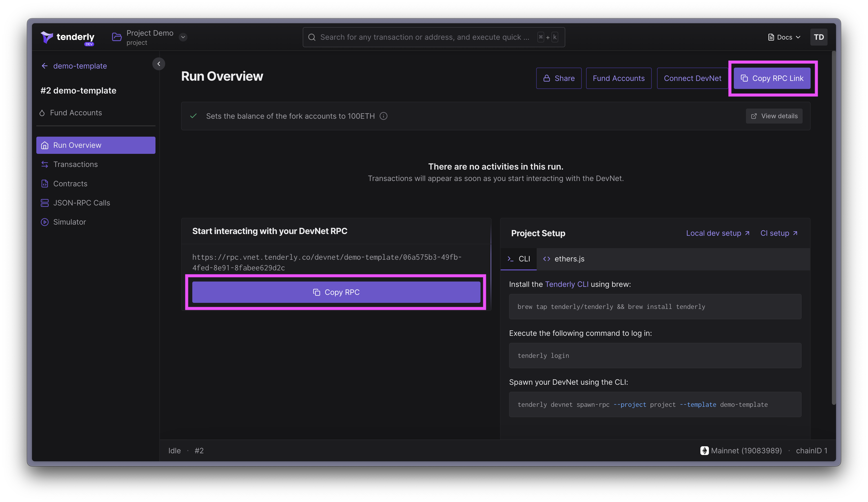Click Copy RPC Link button

coord(772,78)
